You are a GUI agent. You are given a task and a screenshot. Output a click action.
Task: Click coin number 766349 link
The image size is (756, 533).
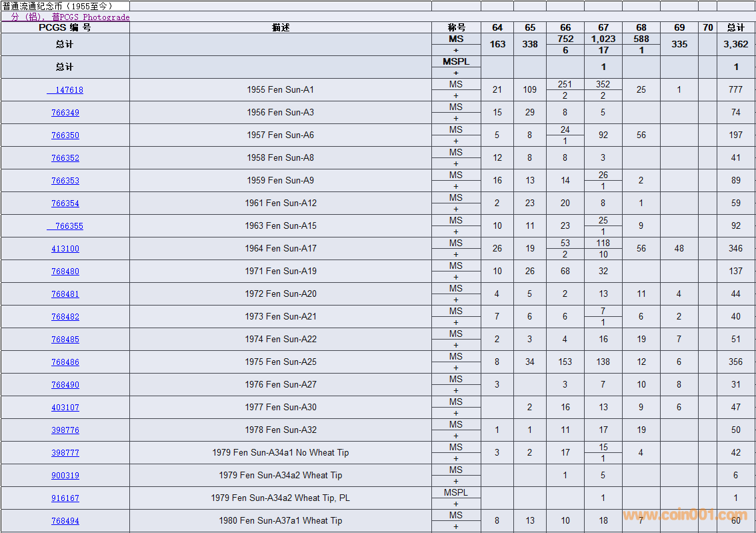[x=65, y=113]
